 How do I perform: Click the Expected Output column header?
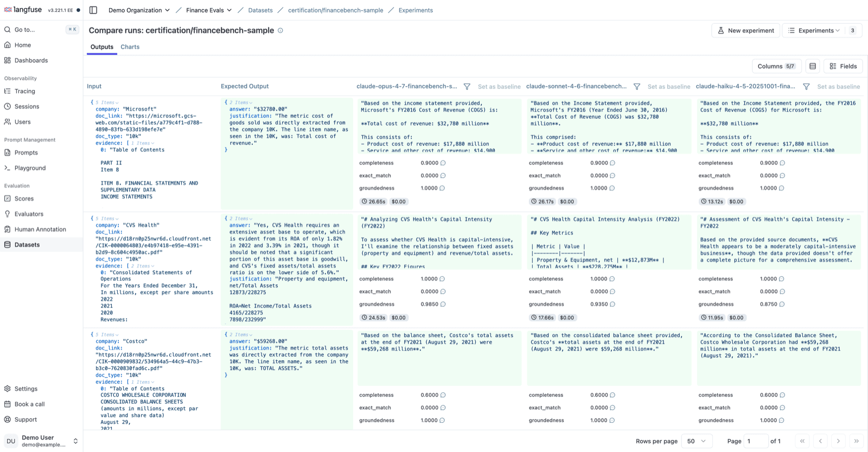[x=245, y=86]
